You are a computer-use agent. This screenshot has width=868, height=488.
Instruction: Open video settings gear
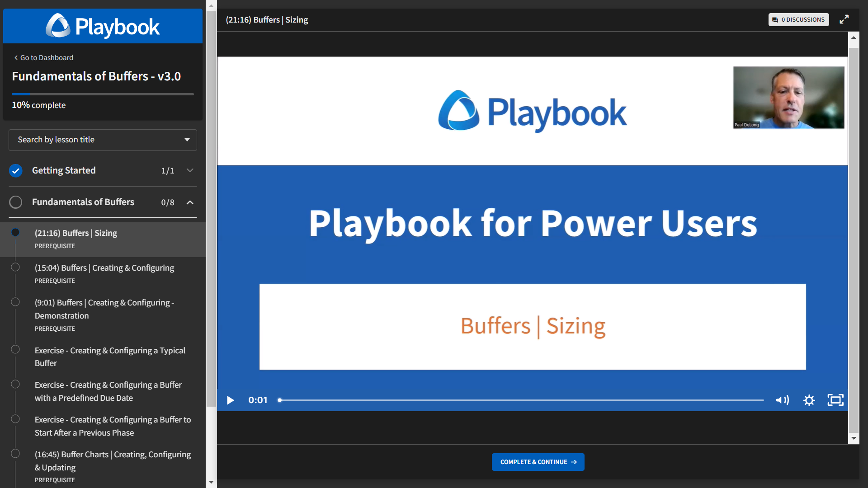(x=809, y=400)
